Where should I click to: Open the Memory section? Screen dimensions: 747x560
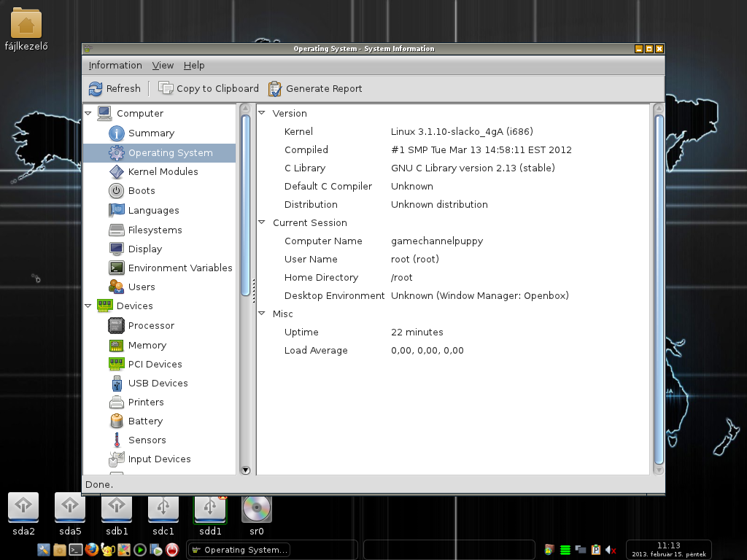pos(147,345)
